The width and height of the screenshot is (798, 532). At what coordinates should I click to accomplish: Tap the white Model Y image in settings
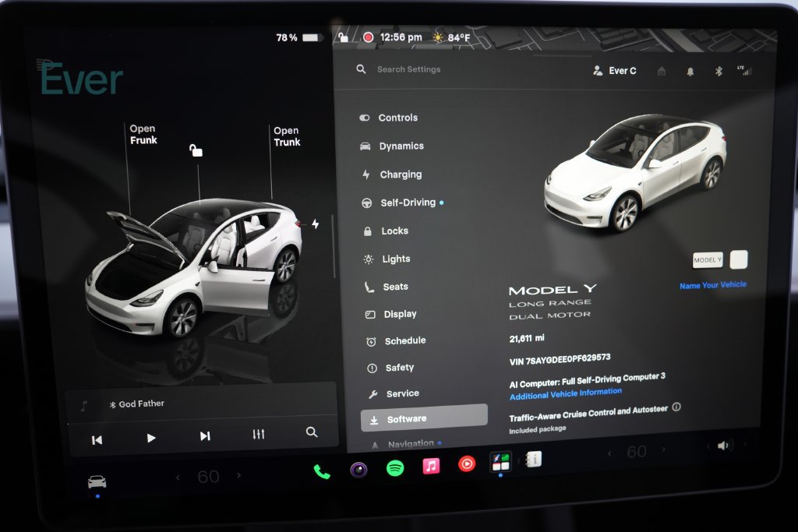tap(636, 173)
